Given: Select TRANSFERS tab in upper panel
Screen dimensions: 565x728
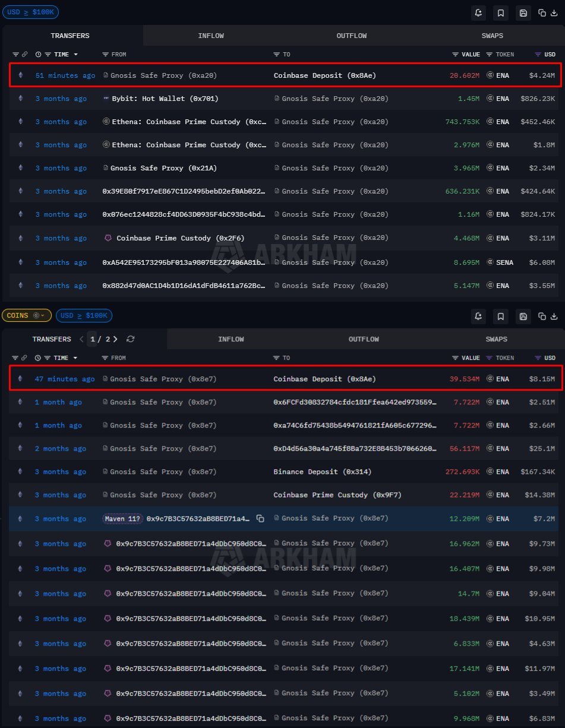Looking at the screenshot, I should [x=70, y=36].
